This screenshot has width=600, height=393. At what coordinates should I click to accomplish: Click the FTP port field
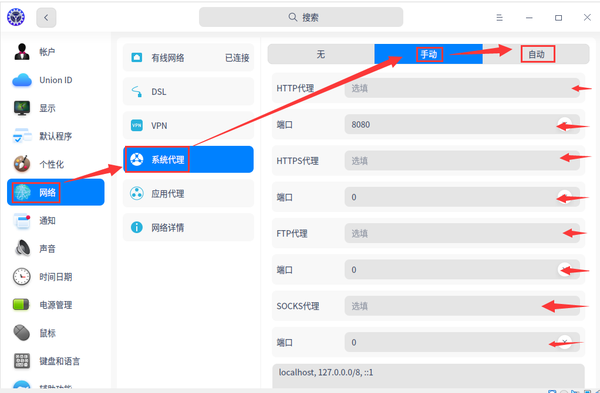pos(462,270)
